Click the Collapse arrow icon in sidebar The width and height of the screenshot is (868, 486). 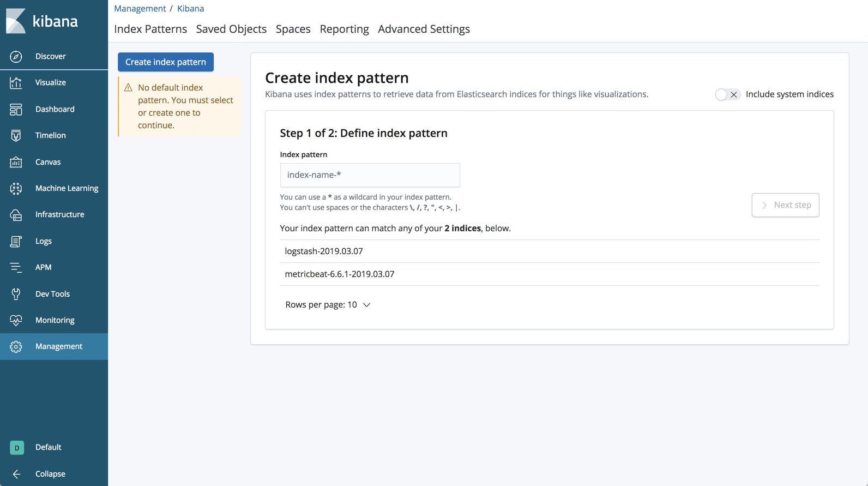click(16, 474)
